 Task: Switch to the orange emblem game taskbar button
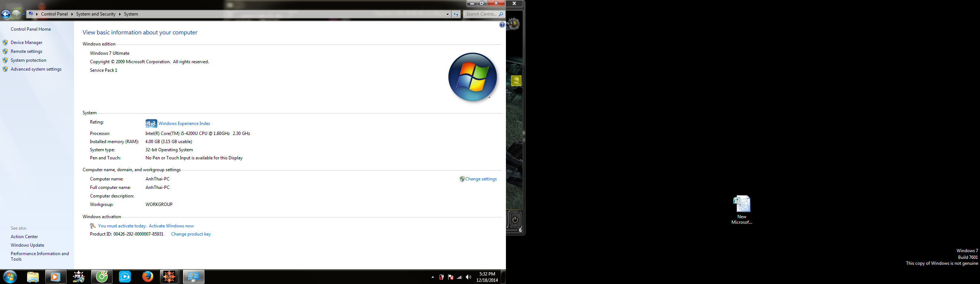[169, 277]
